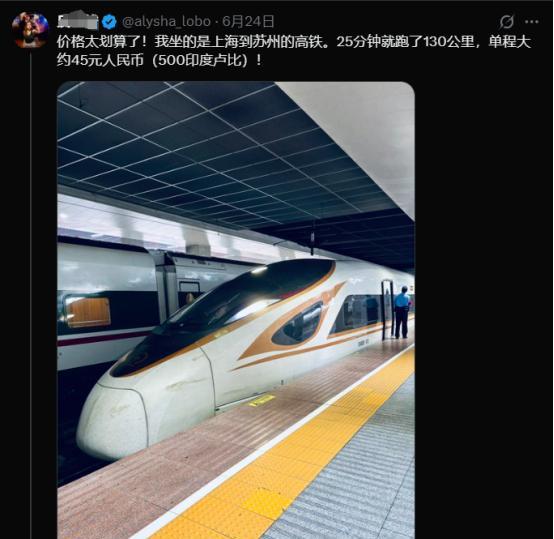Click the empty area right of photo
The width and height of the screenshot is (554, 539).
tap(483, 310)
